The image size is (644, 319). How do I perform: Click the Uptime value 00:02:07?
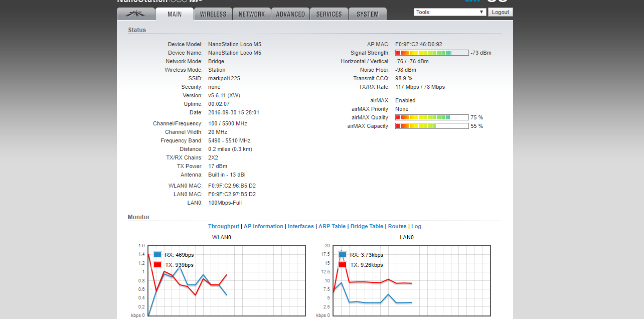[x=219, y=104]
